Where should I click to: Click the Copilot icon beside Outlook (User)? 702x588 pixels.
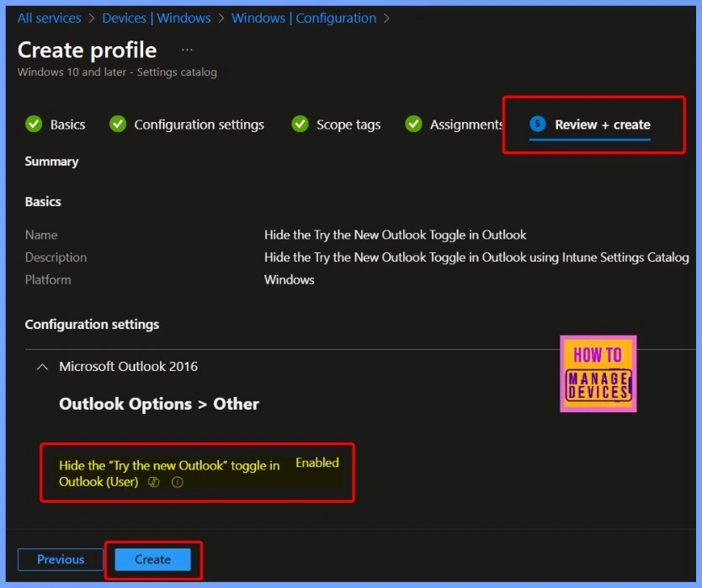[x=154, y=482]
